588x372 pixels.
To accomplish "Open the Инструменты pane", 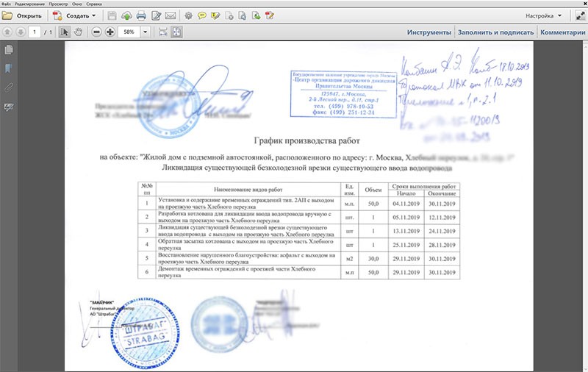I will (x=429, y=32).
